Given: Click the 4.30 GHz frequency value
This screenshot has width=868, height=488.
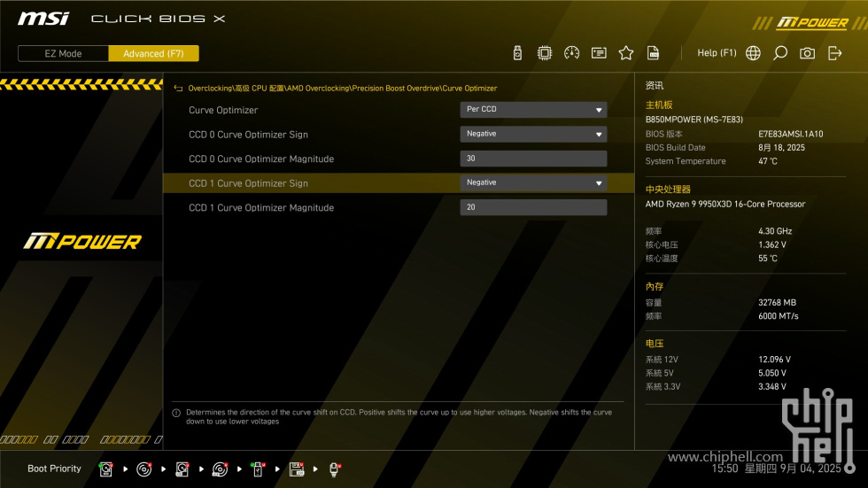Looking at the screenshot, I should coord(775,231).
